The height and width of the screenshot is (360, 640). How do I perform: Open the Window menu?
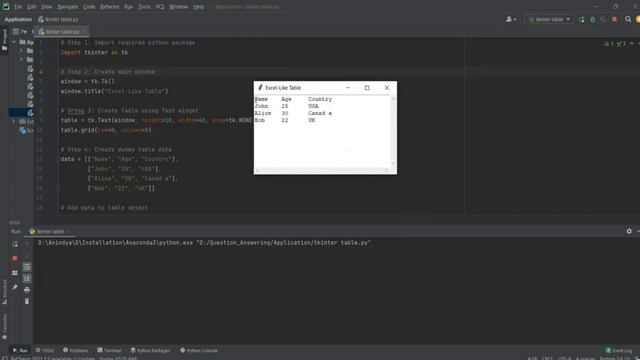[178, 7]
